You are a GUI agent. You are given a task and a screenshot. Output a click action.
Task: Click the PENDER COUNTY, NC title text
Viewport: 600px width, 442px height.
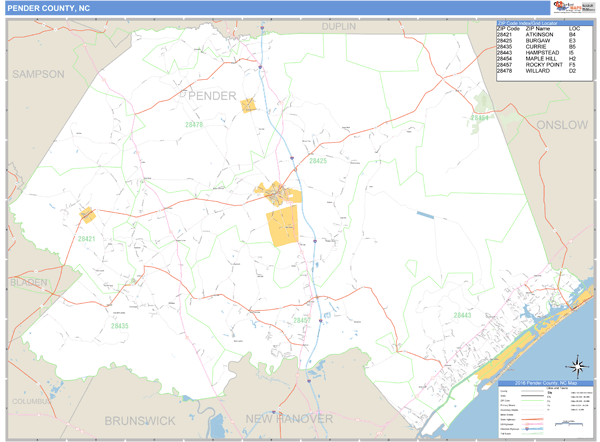tap(49, 7)
